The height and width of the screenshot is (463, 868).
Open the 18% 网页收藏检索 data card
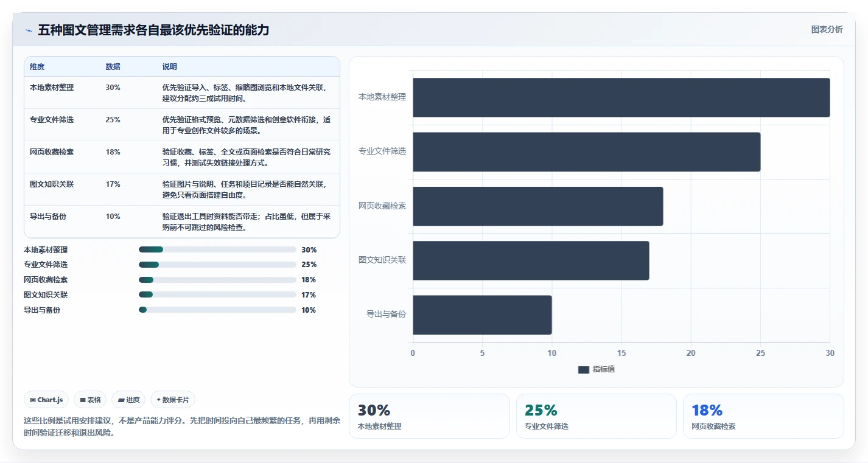763,416
